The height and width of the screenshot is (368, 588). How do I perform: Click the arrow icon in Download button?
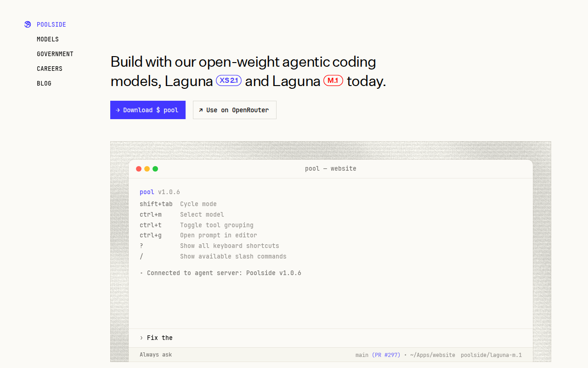tap(118, 110)
